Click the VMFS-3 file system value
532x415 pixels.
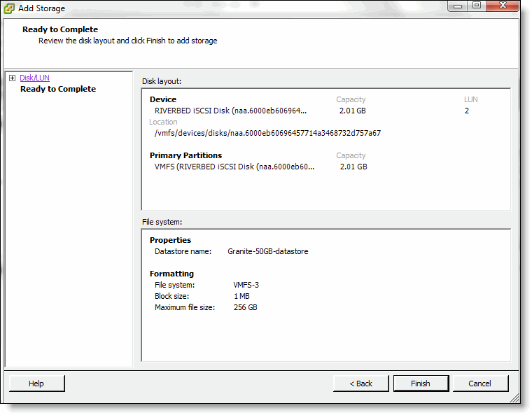[246, 285]
